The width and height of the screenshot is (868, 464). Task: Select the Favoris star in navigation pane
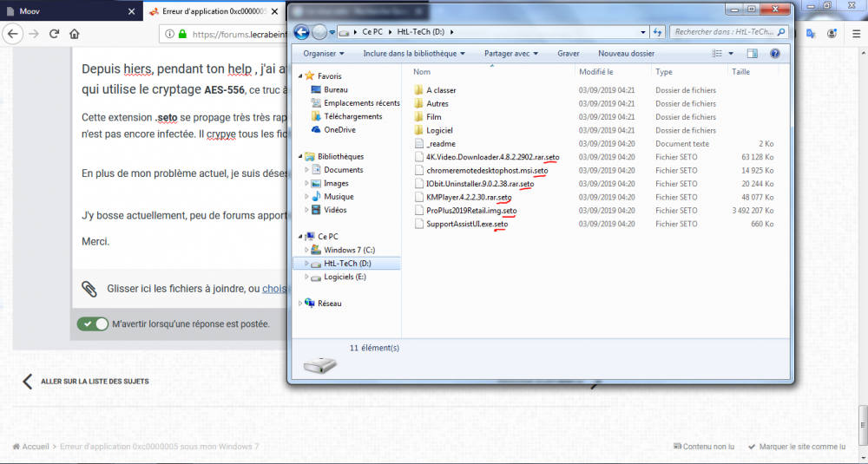click(310, 75)
